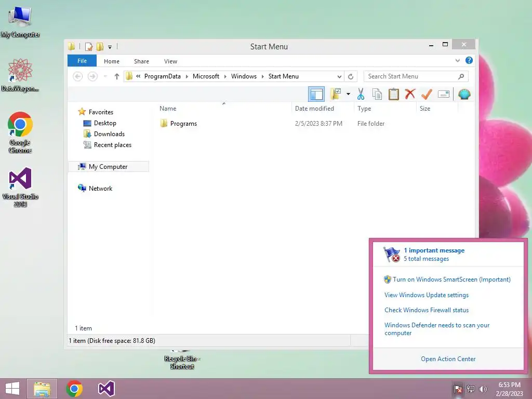This screenshot has width=532, height=399.
Task: Click the Help question mark icon
Action: coord(469,60)
